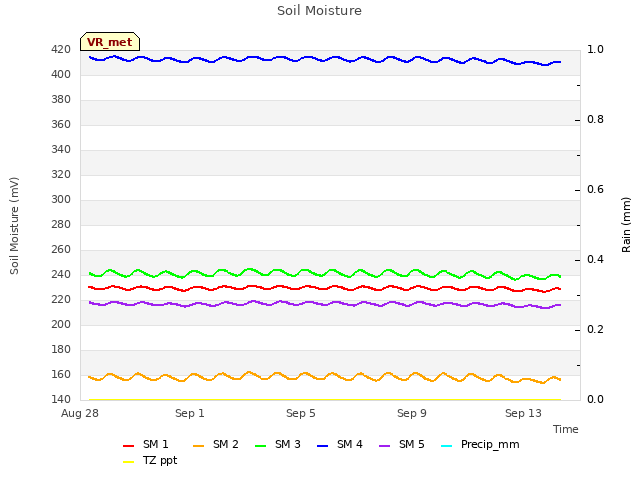Click the 300 left axis label
The width and height of the screenshot is (640, 480).
click(61, 200)
